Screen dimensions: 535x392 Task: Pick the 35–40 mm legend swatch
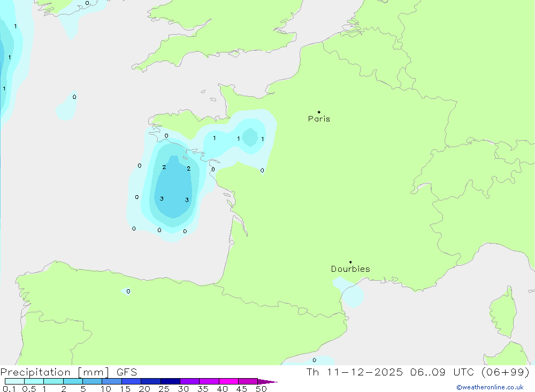[x=209, y=381]
